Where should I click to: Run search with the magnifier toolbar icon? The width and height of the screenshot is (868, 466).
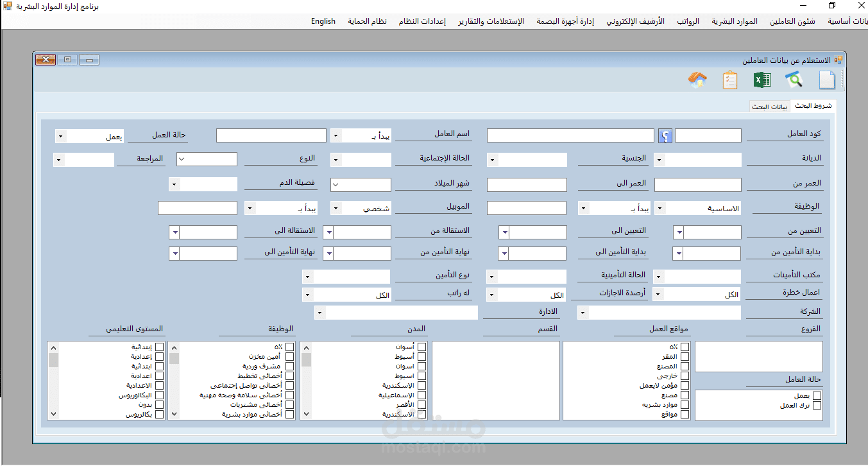(794, 80)
